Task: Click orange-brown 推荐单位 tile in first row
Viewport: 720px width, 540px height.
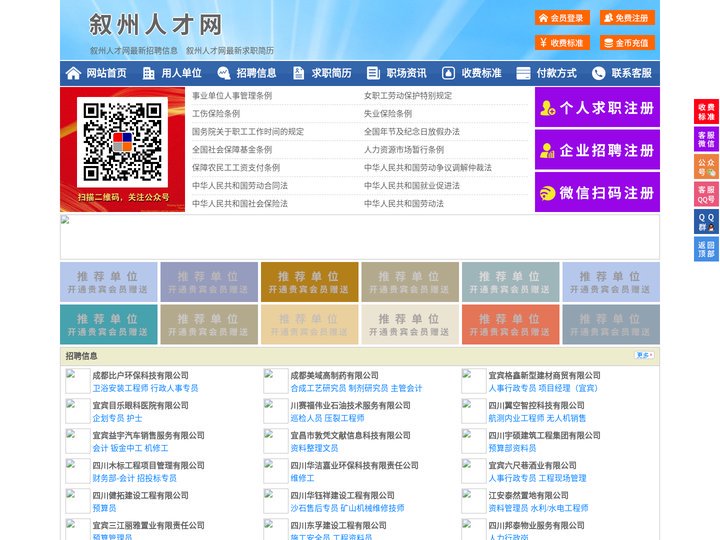Action: [309, 282]
